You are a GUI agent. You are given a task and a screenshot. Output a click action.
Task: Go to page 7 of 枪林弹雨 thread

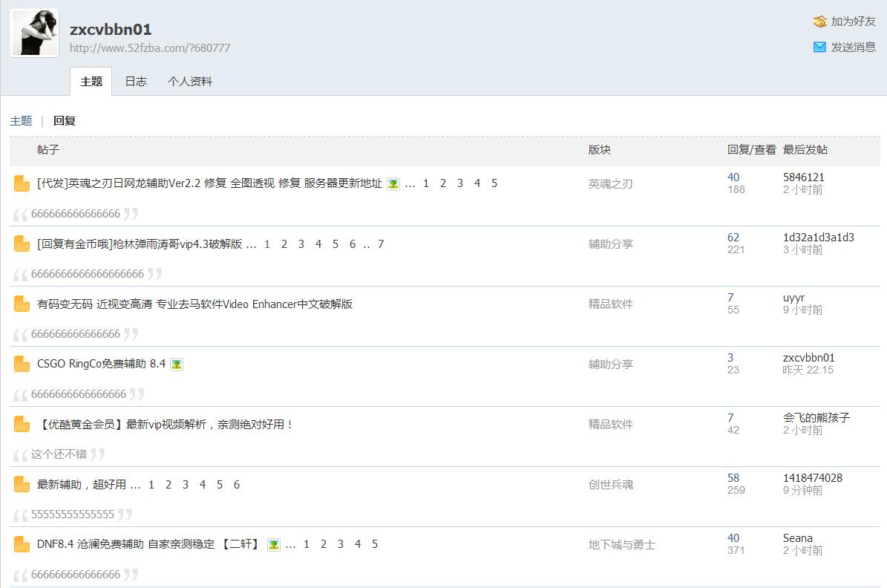[x=381, y=244]
